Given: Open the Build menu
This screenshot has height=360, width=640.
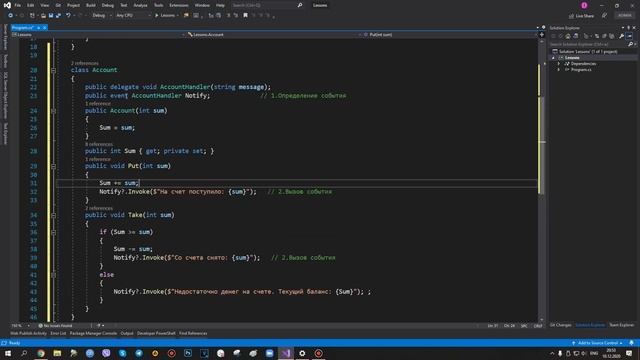Looking at the screenshot, I should [x=91, y=5].
